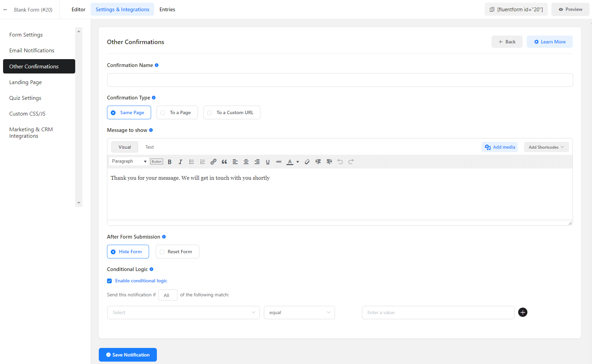Screen dimensions: 592x364
Task: Choose the Reset Form option
Action: [177, 252]
